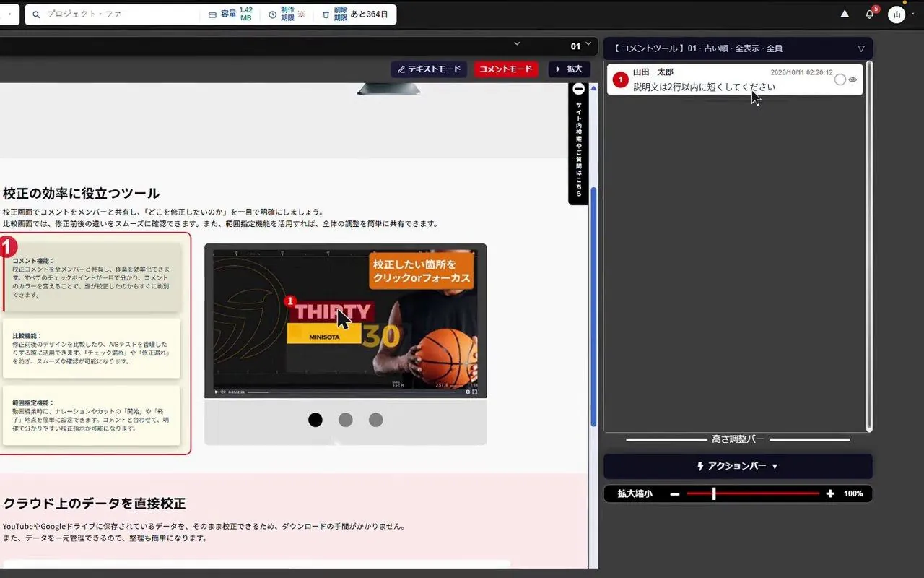Click the clock icon for 制作期限

273,14
